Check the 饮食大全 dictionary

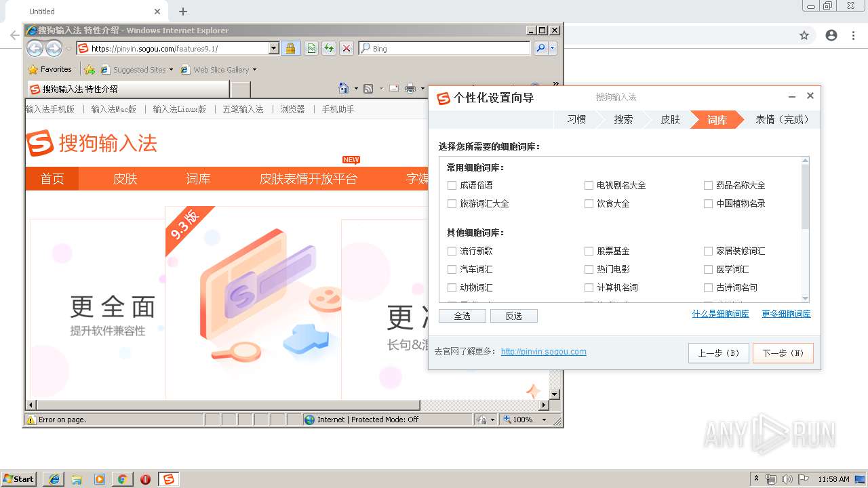(x=589, y=203)
